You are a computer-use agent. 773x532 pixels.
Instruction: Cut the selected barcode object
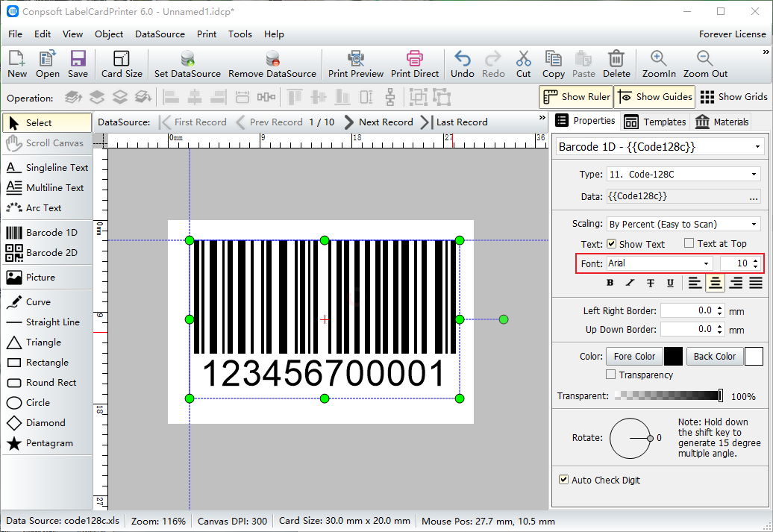[x=524, y=64]
